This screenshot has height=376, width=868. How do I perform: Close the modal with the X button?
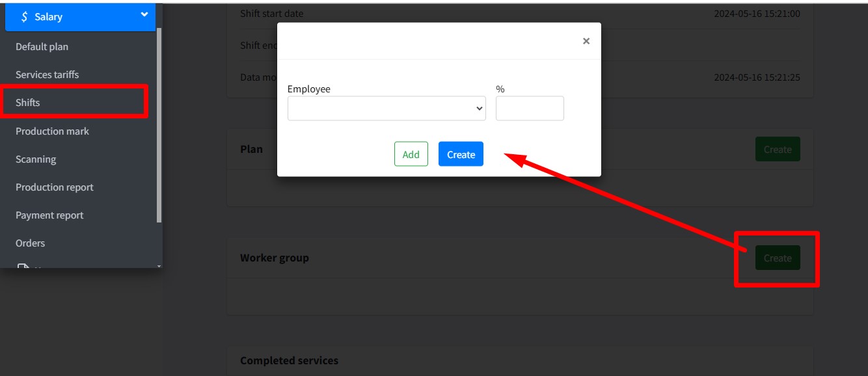pos(586,41)
